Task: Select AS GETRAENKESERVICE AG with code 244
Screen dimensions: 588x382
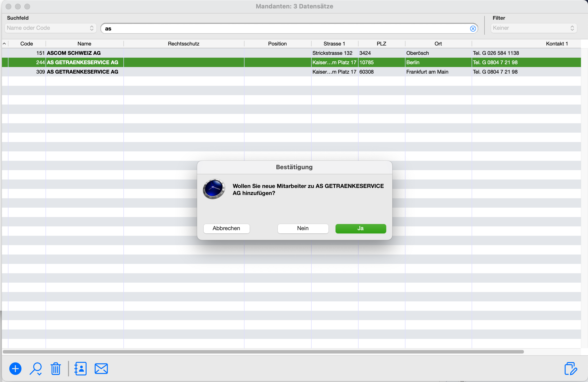Action: (291, 62)
